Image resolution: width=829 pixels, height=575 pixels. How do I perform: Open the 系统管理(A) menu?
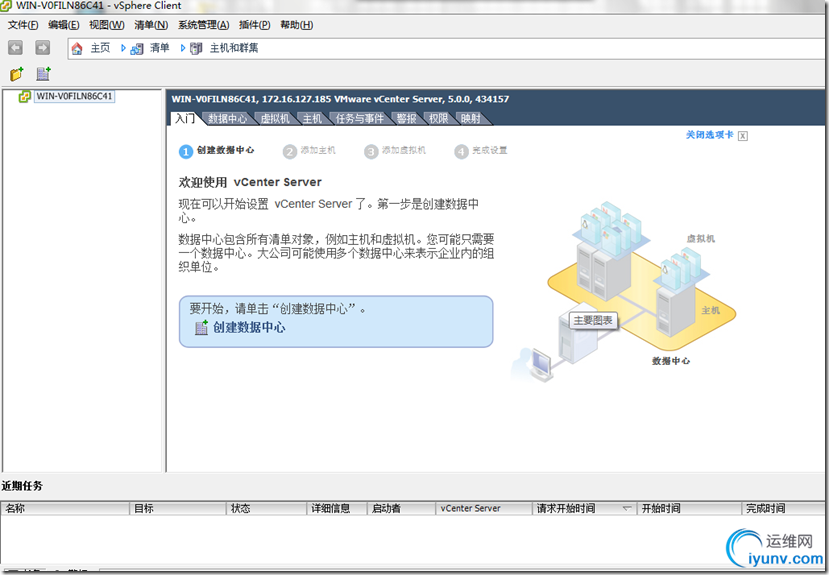204,25
